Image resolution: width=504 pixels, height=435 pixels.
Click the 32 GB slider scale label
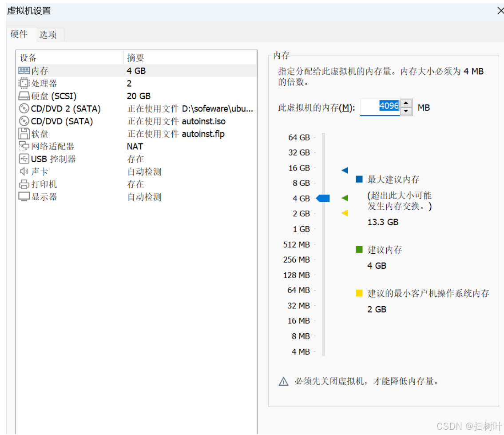(299, 152)
